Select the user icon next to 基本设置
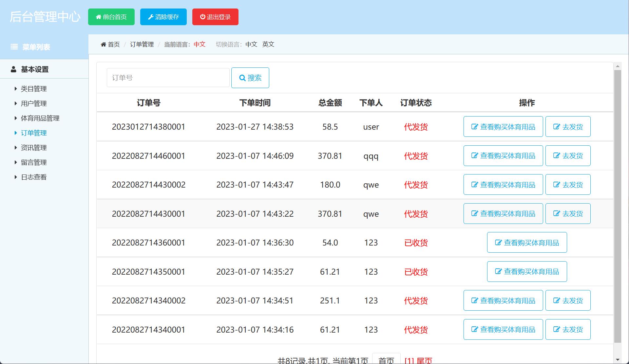Screen dimensions: 629x364 click(x=13, y=69)
